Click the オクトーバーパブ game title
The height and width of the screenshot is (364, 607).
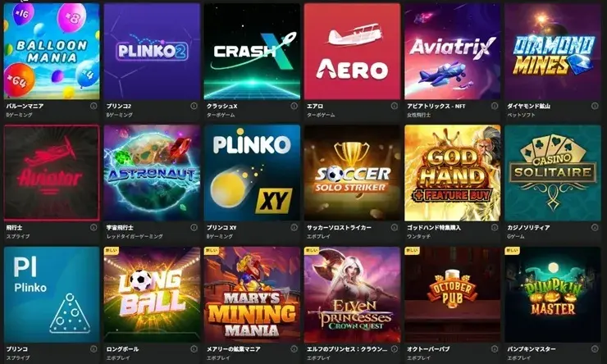(428, 349)
